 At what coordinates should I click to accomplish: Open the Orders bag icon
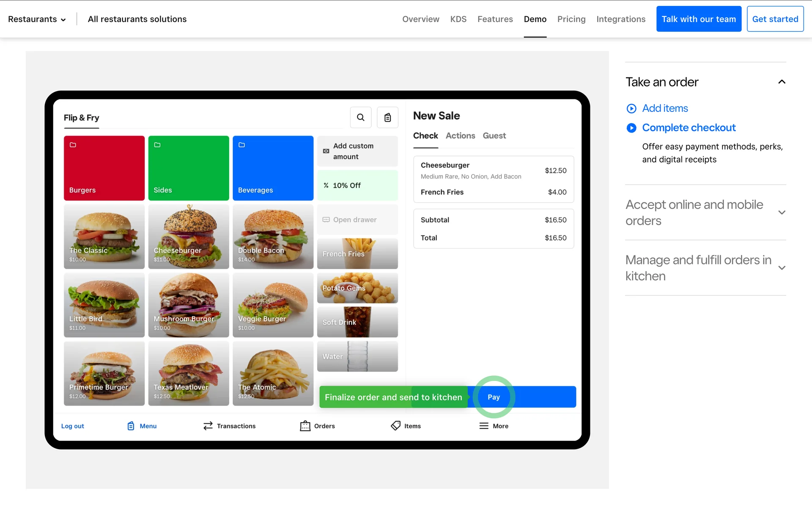305,426
